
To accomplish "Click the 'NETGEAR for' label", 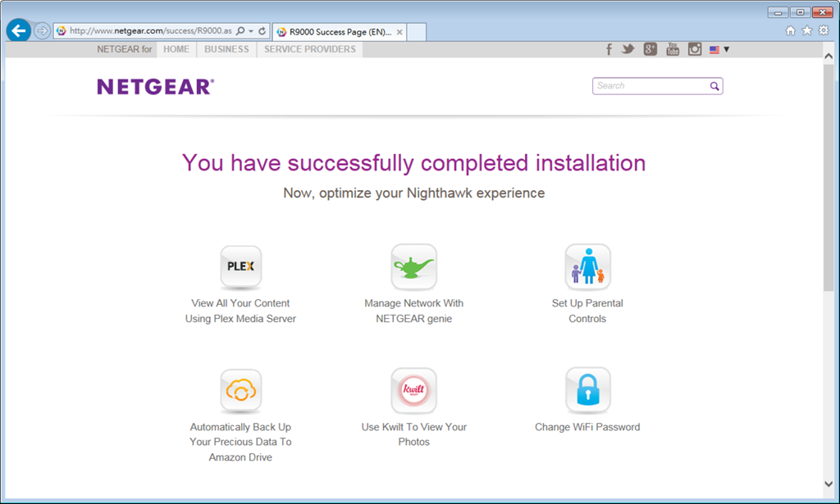I will coord(125,49).
